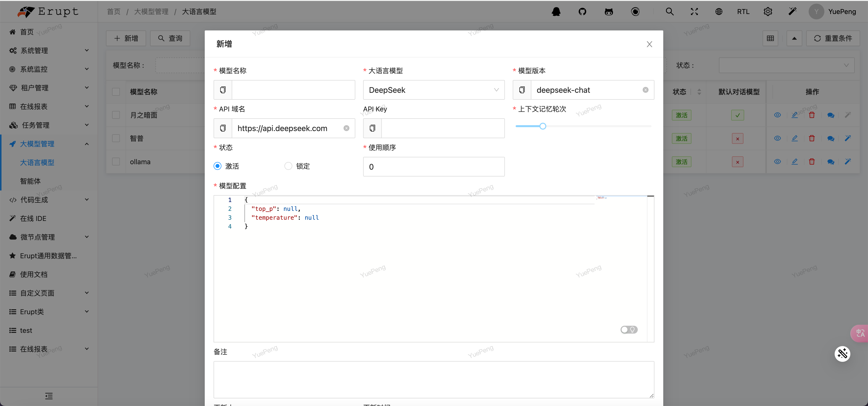Clear the deepseek-chat model version field
This screenshot has height=406, width=868.
645,90
